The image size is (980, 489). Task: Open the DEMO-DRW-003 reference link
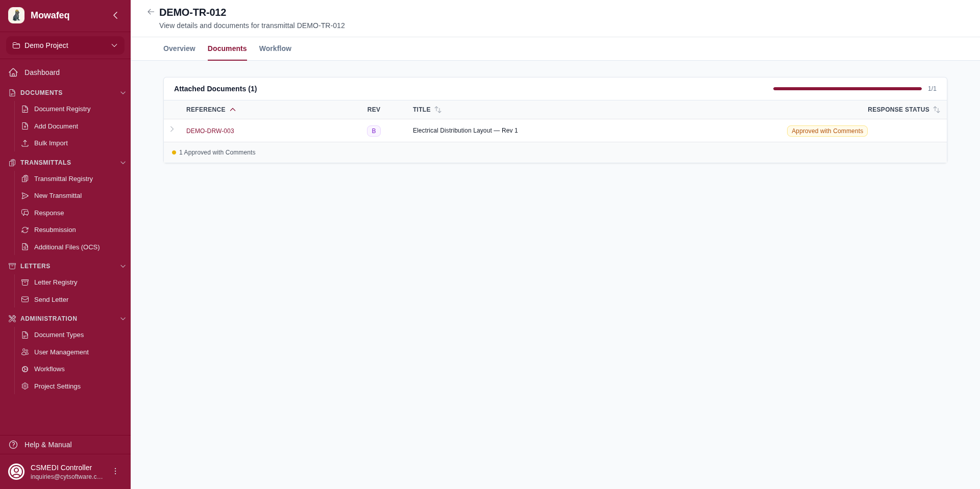tap(210, 131)
